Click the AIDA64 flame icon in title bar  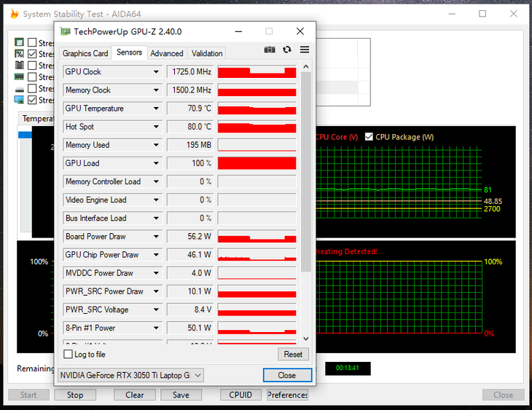coord(13,14)
